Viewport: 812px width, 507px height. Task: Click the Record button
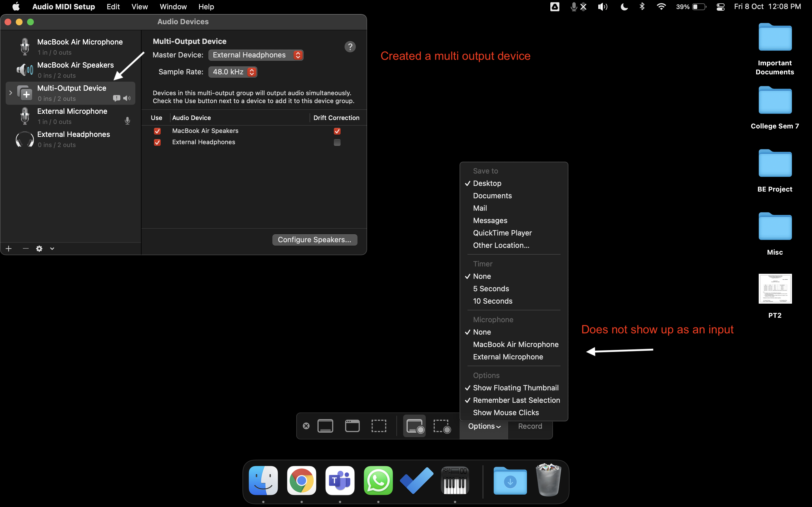pyautogui.click(x=530, y=426)
